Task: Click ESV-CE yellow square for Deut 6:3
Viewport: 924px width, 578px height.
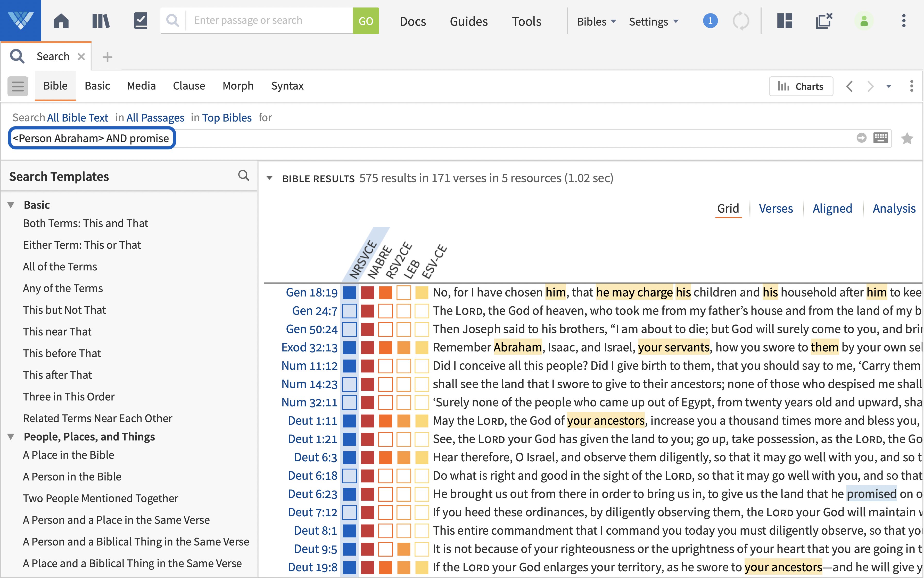Action: click(x=422, y=458)
